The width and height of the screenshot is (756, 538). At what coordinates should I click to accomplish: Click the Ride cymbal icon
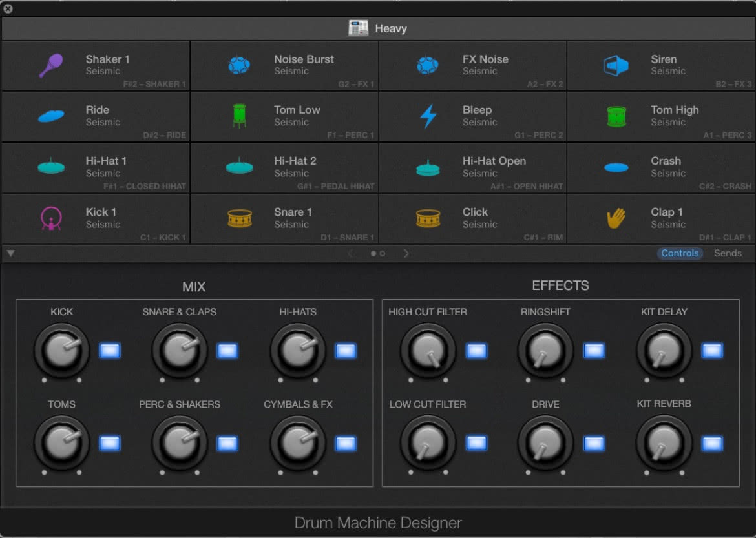[x=50, y=116]
